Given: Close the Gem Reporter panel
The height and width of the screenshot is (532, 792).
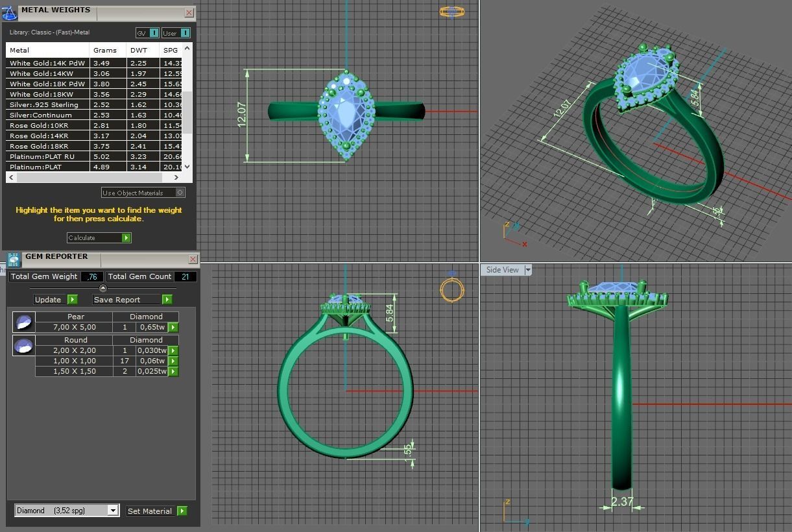Looking at the screenshot, I should coord(193,259).
